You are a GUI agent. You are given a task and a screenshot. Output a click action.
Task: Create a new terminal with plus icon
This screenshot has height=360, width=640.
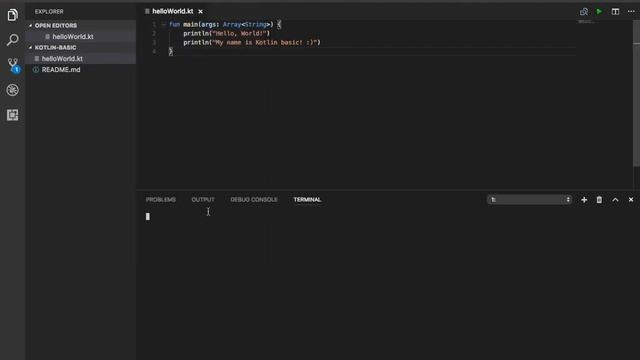pos(584,200)
